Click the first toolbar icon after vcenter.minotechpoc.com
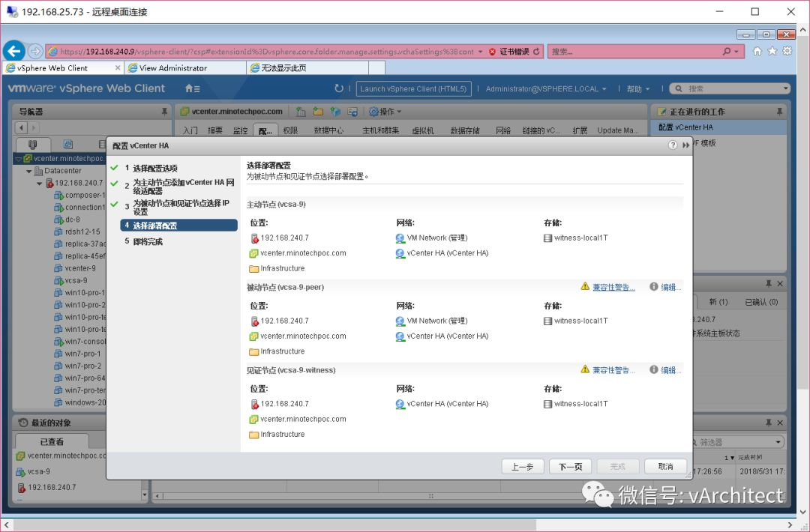 click(301, 112)
